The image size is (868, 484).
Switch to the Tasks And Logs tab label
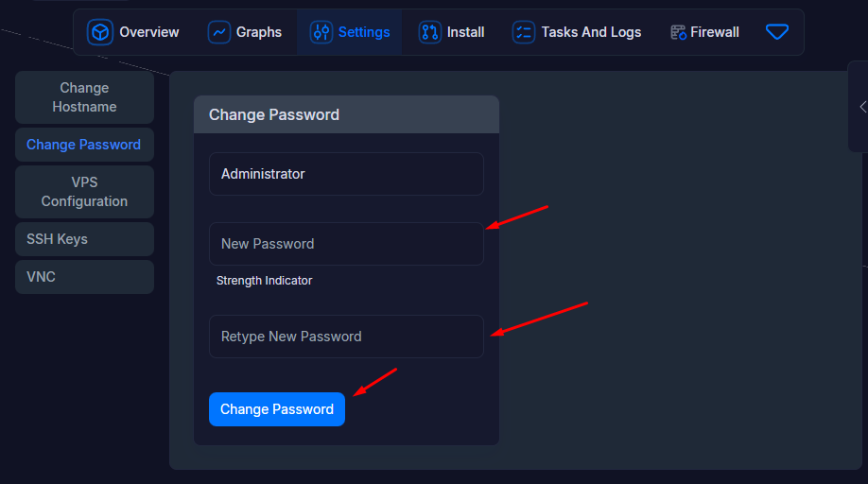pyautogui.click(x=591, y=32)
